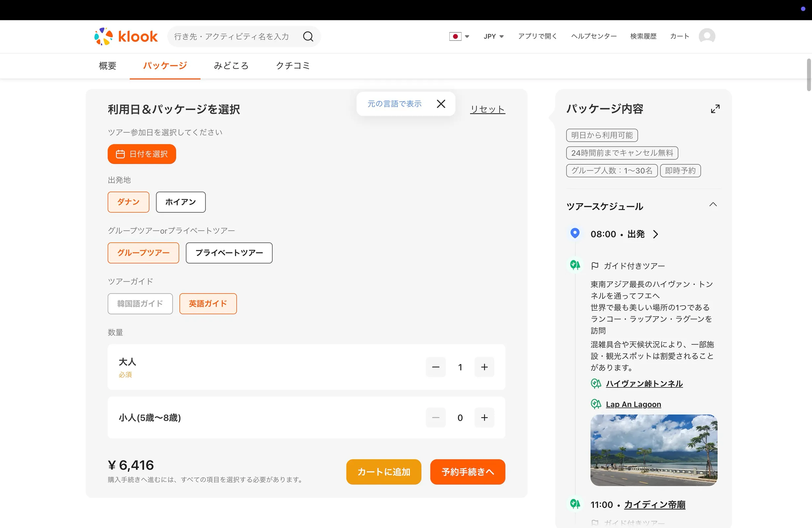The height and width of the screenshot is (528, 812).
Task: Click the flag icon beside ガイド付きツアー
Action: tap(595, 266)
